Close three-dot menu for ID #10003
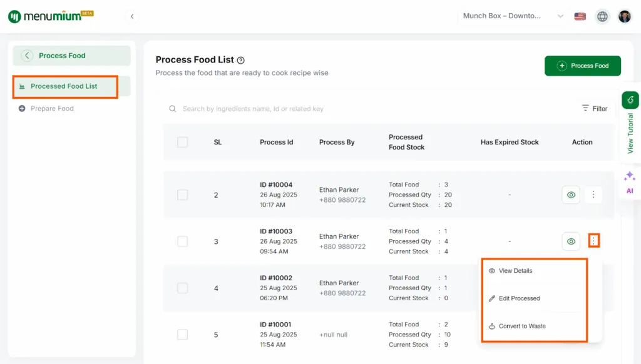641x364 pixels. (x=593, y=241)
